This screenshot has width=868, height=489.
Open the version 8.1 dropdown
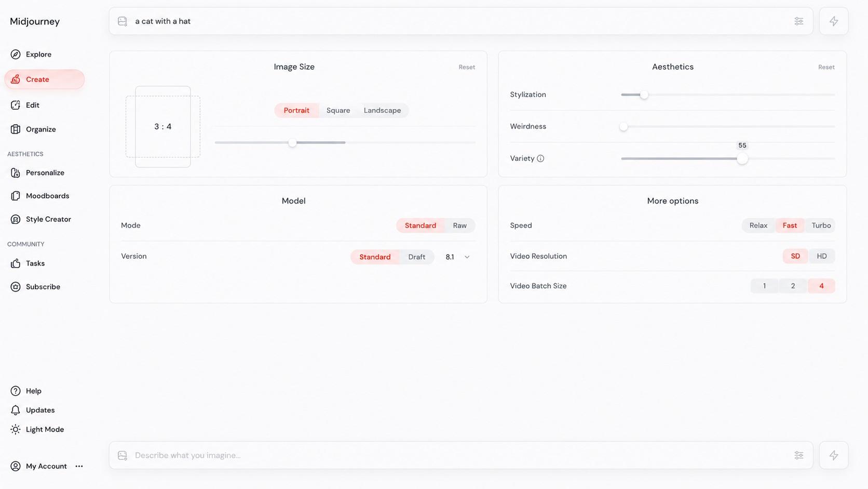(457, 257)
